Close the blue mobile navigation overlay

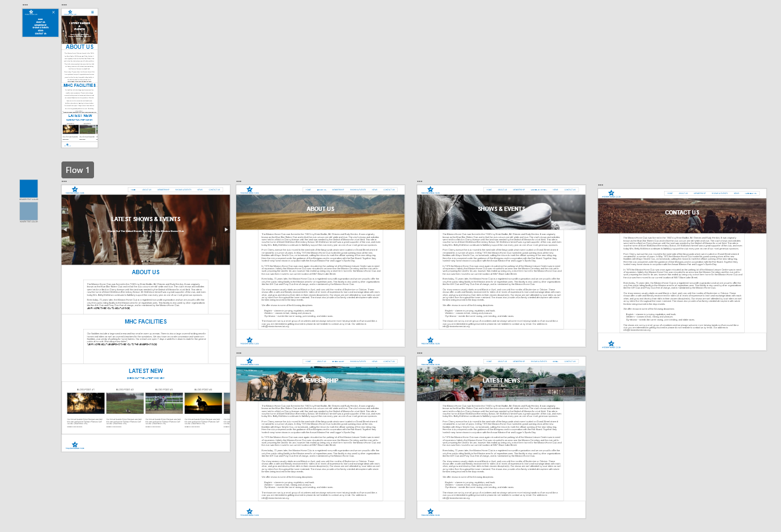[53, 13]
